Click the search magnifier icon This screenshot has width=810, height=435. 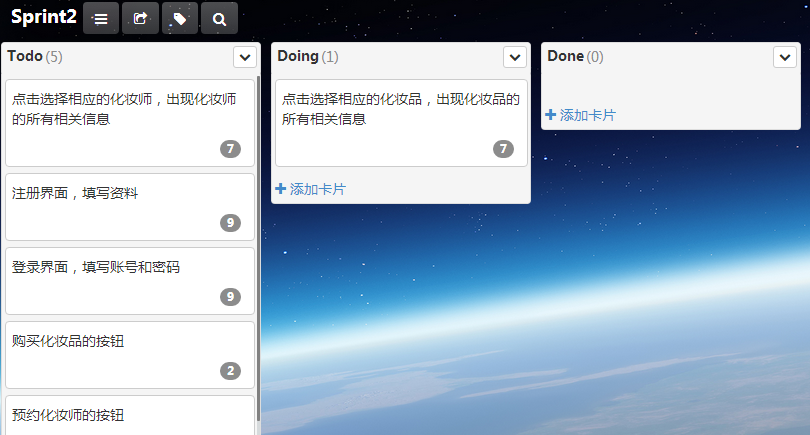click(219, 19)
